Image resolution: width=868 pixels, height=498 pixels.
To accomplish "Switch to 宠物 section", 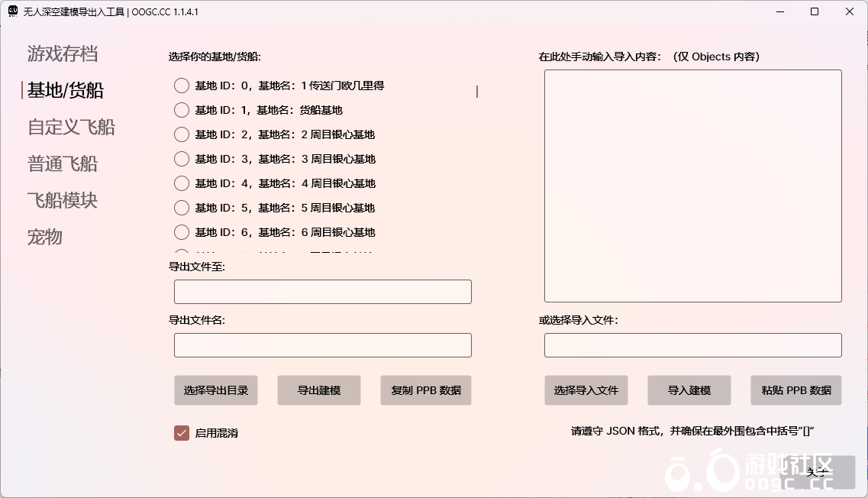I will (x=45, y=237).
